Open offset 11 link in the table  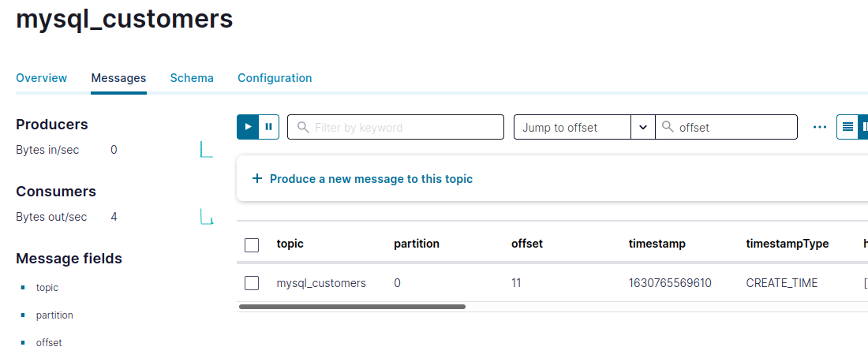click(516, 283)
